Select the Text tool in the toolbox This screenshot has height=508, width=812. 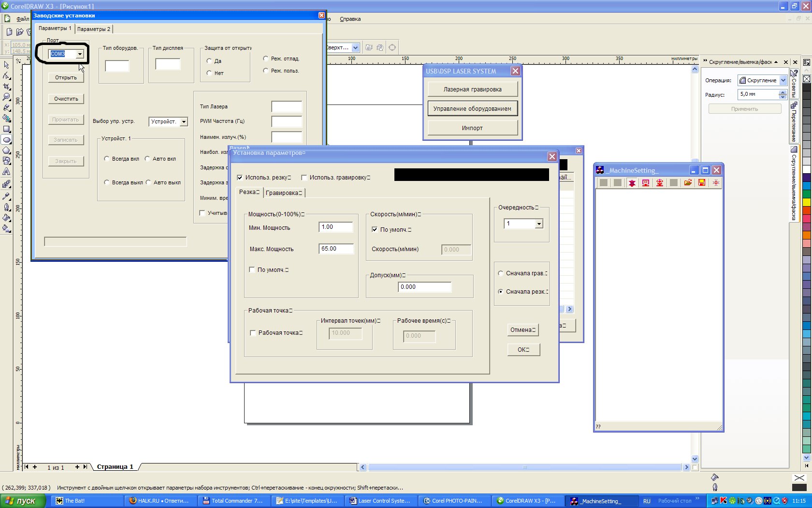[x=6, y=172]
